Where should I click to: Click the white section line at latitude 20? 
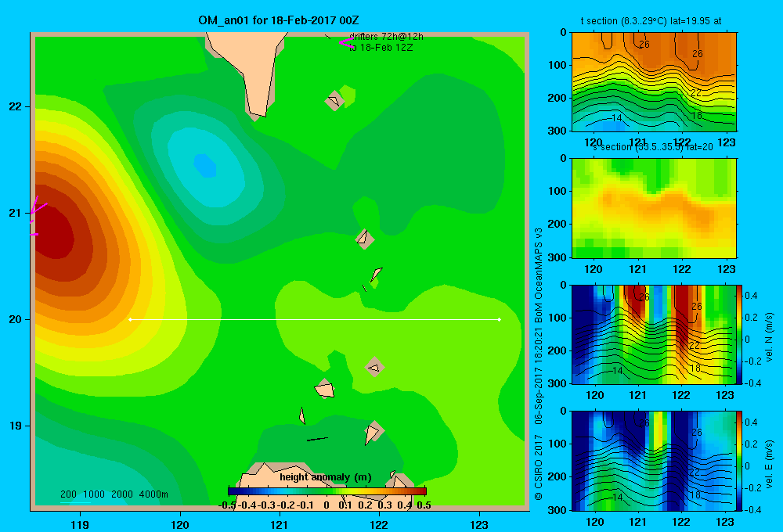(315, 319)
